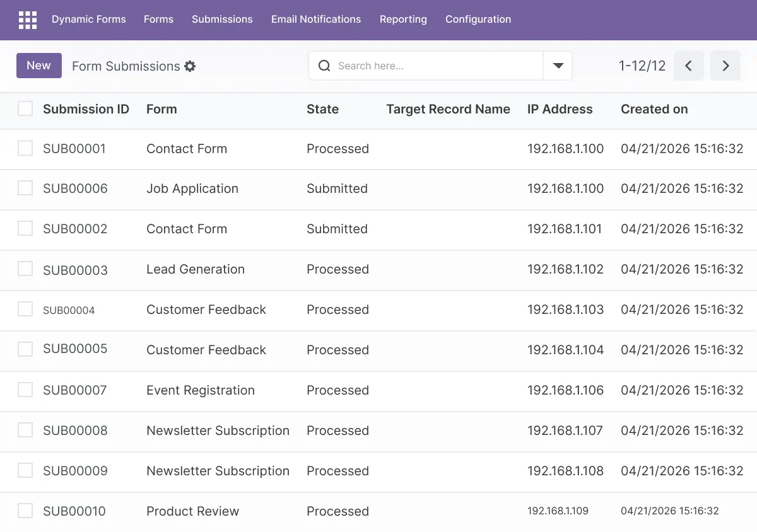Click IP address 192.168.1.108
The width and height of the screenshot is (757, 532).
565,471
